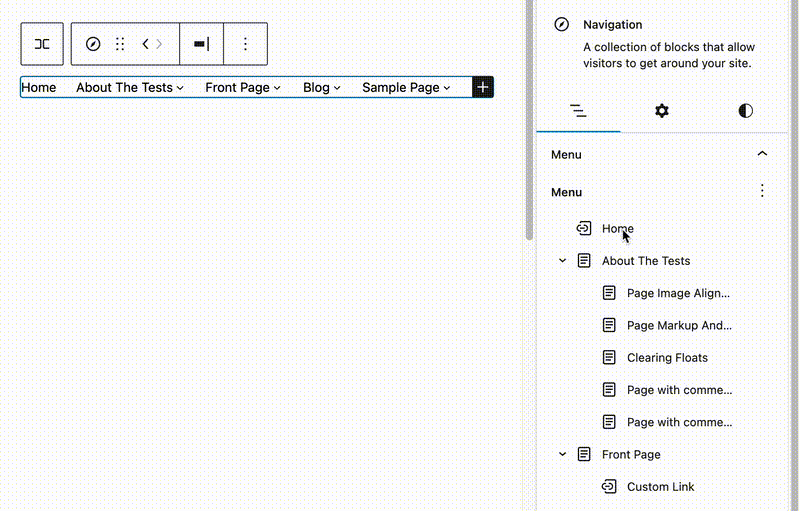Viewport: 800px width, 511px height.
Task: Select Page Image Align... in list view
Action: [678, 293]
